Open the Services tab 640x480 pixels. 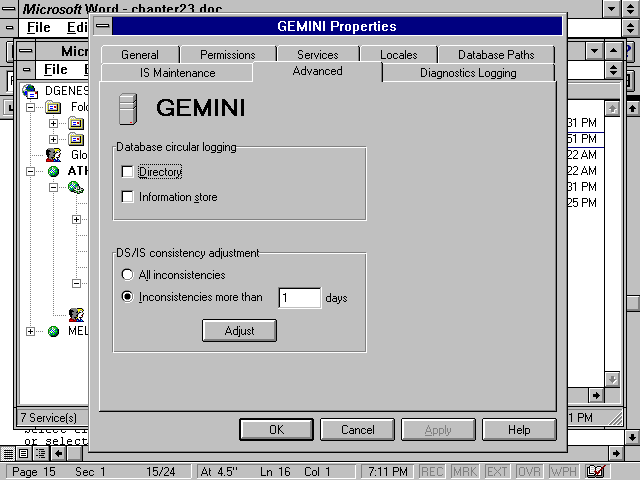pyautogui.click(x=318, y=55)
